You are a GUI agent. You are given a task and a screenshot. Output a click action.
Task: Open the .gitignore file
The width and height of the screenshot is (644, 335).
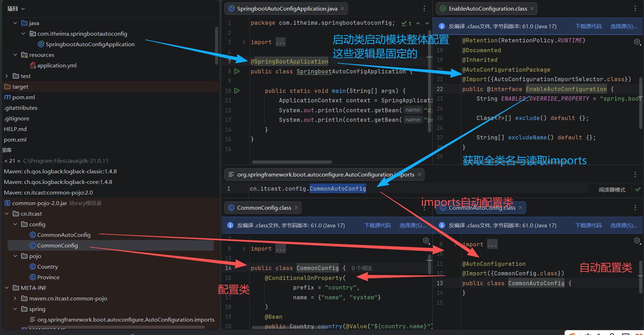pyautogui.click(x=17, y=118)
